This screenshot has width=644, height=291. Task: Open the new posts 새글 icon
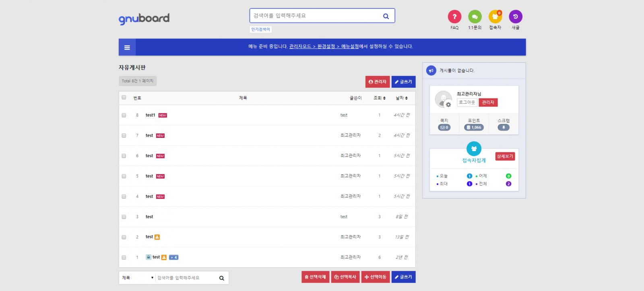(x=515, y=16)
